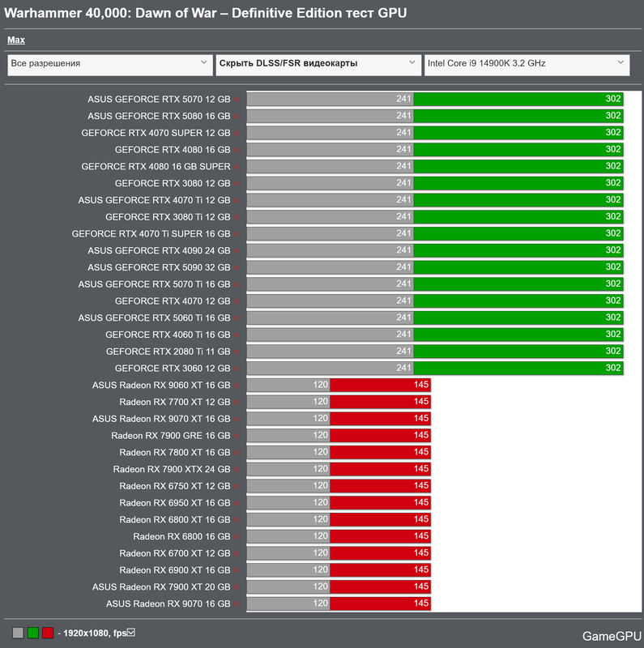
Task: Toggle the 1920x1080 fps checkbox
Action: (x=131, y=633)
